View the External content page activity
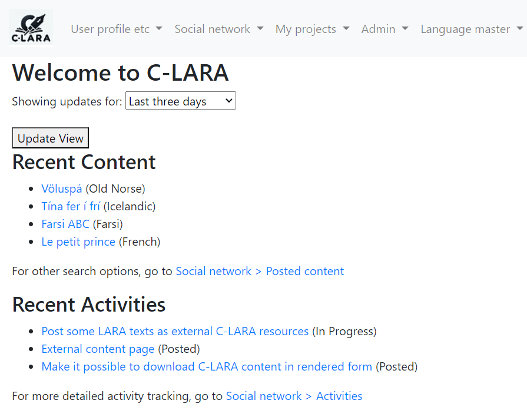This screenshot has height=420, width=527. tap(98, 349)
